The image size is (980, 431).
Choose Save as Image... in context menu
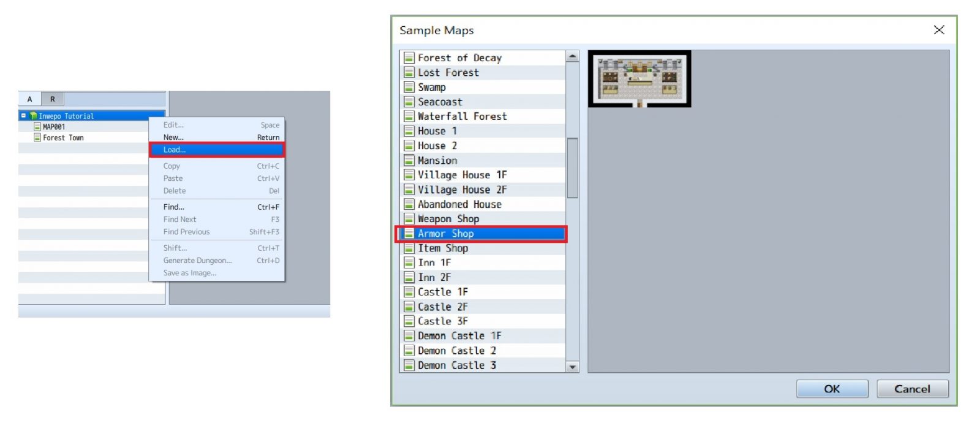tap(217, 273)
